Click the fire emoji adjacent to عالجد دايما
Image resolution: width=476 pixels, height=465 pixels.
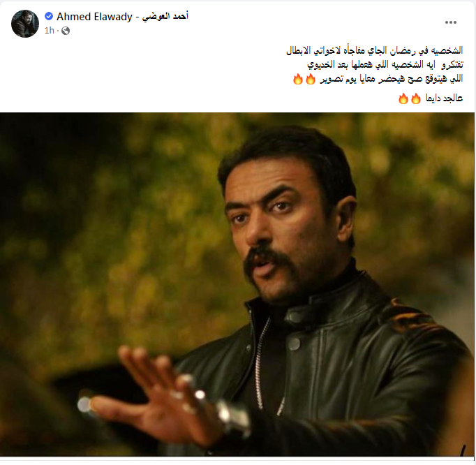point(416,98)
